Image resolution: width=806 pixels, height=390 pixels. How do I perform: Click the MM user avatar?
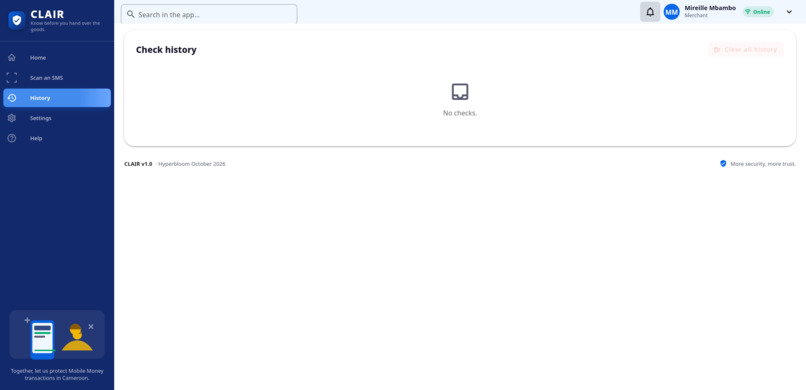point(672,12)
